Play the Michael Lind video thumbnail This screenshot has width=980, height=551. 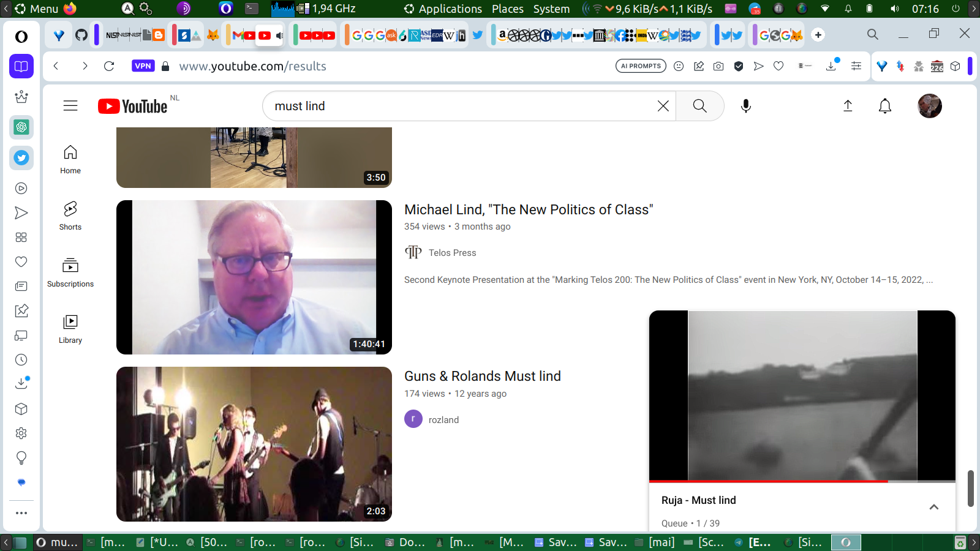(254, 277)
